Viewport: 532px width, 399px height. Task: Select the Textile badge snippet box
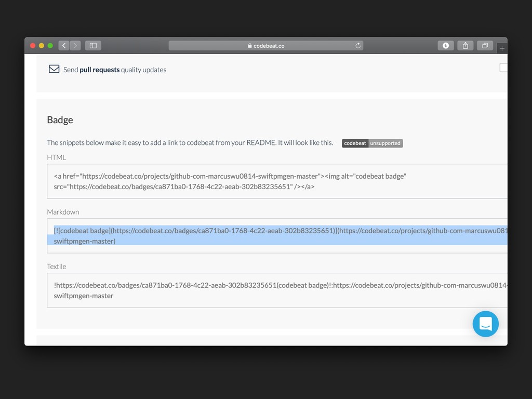point(277,290)
